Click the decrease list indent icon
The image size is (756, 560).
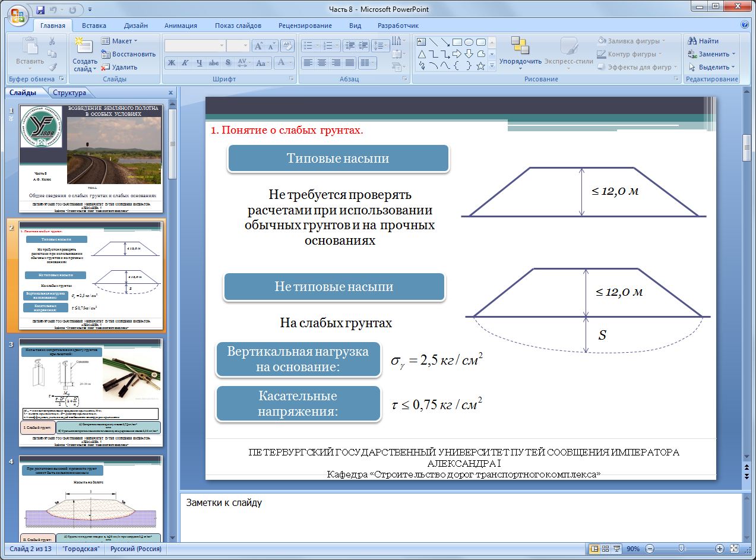(x=349, y=45)
